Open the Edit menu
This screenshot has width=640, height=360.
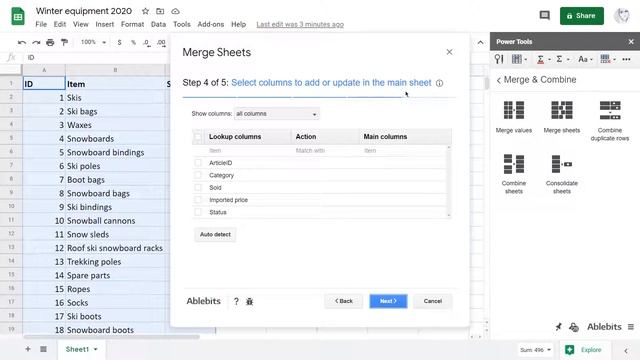coord(60,24)
